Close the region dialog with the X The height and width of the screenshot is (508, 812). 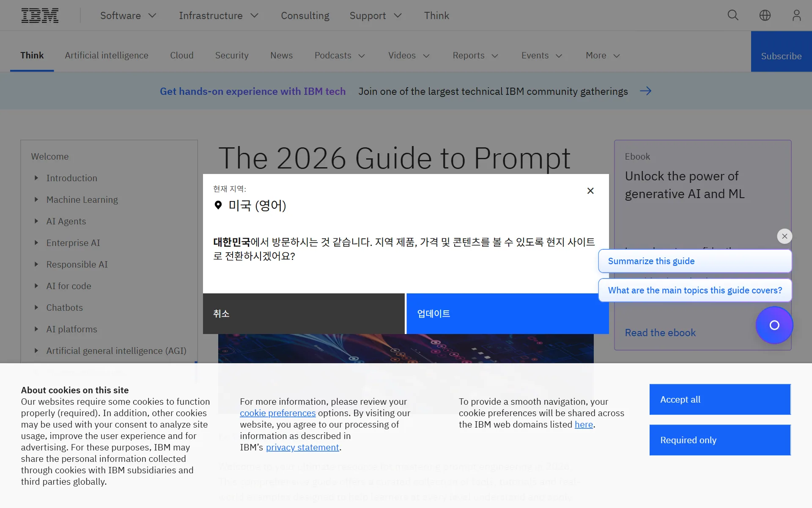tap(590, 190)
